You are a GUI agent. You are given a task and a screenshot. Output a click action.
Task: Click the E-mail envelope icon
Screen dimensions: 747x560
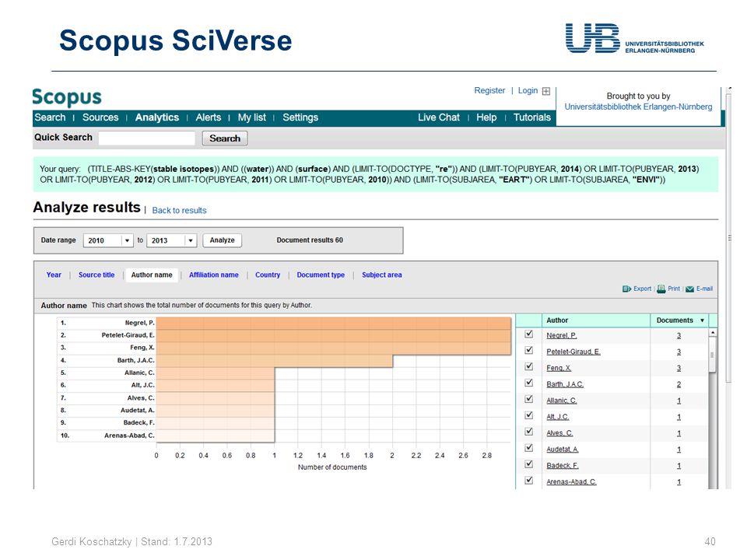(x=689, y=289)
